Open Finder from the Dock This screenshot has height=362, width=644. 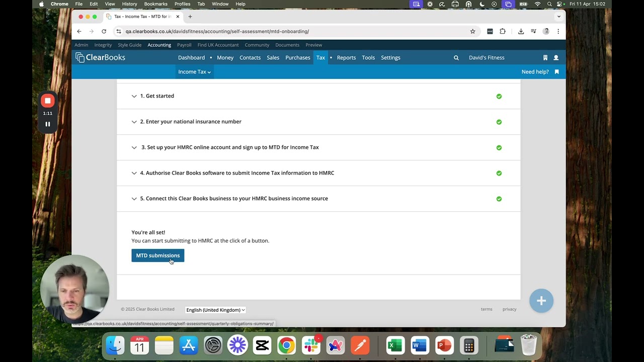pos(115,345)
